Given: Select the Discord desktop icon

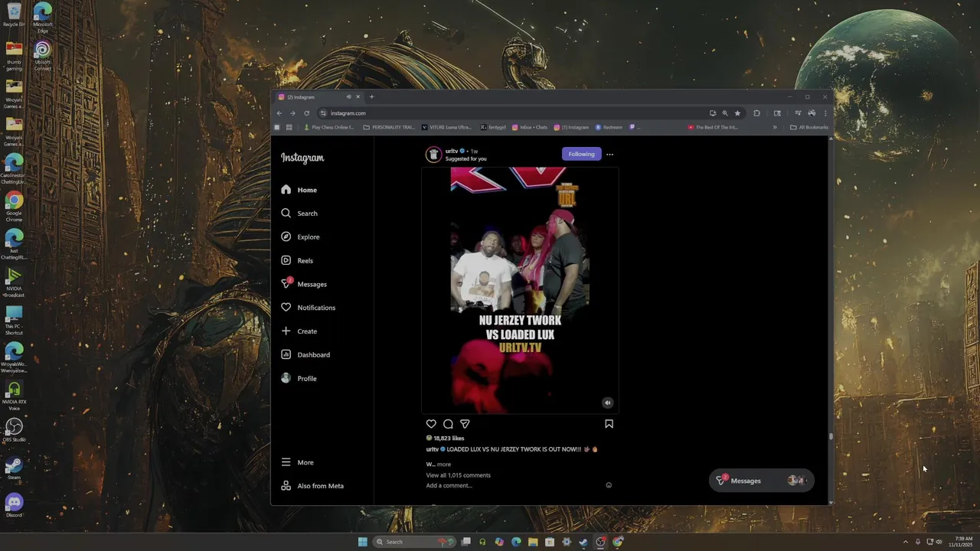Looking at the screenshot, I should point(14,505).
